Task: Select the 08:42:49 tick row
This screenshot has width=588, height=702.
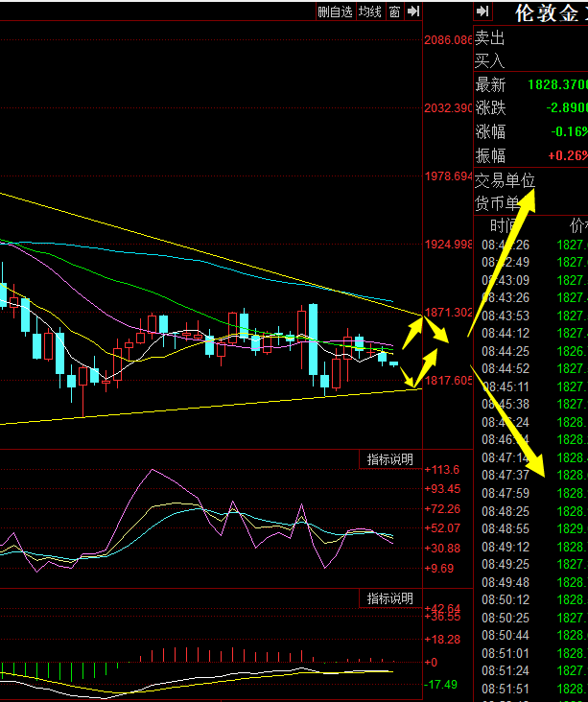Action: 530,262
